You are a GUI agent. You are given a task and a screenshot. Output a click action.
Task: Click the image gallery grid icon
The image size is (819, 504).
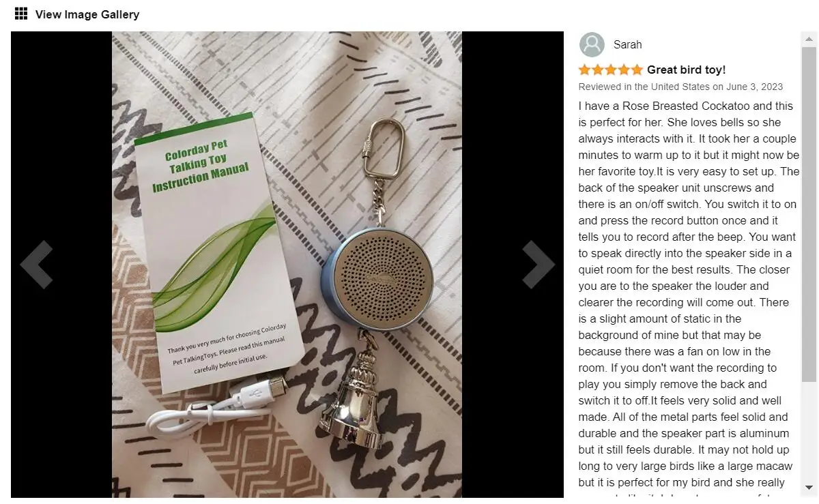[x=21, y=14]
